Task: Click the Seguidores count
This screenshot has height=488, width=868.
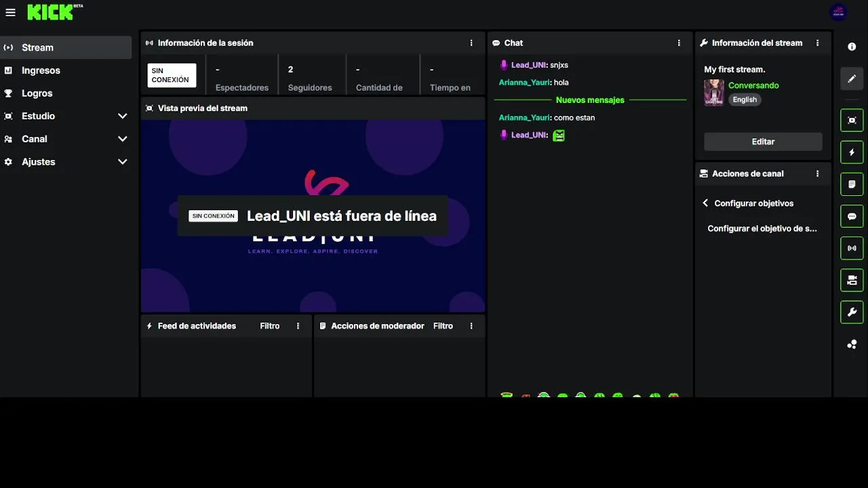Action: (x=310, y=78)
